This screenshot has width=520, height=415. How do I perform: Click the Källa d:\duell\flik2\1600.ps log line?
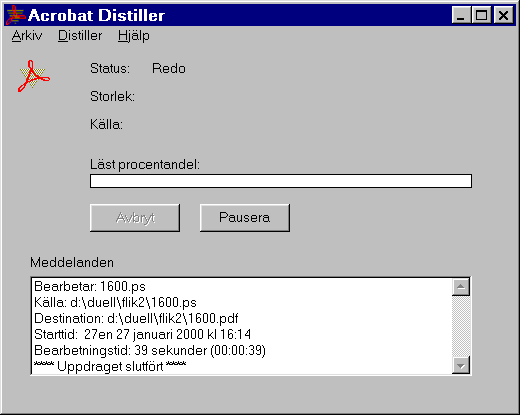click(x=115, y=303)
